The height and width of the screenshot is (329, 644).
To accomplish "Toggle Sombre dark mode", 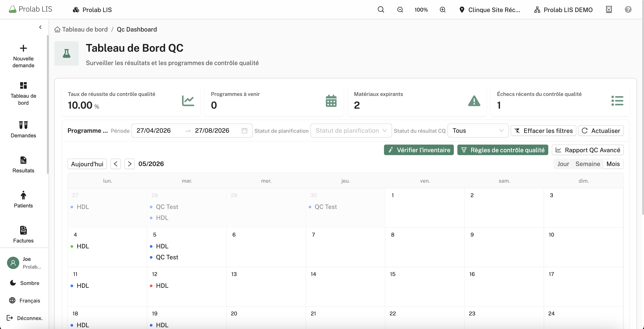I will point(25,283).
